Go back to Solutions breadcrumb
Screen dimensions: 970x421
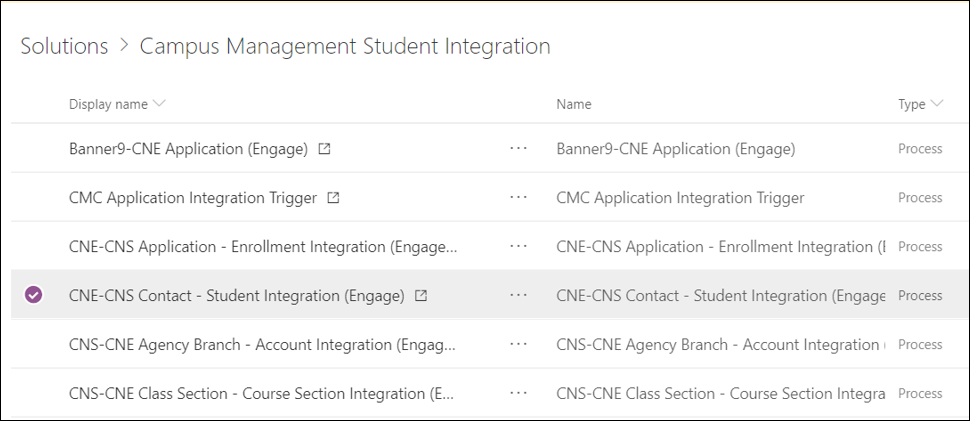64,46
